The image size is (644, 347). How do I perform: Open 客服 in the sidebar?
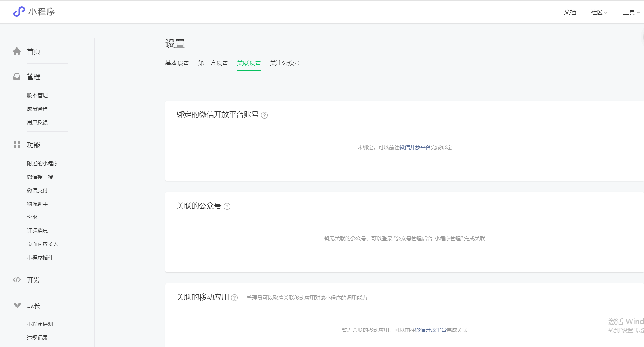(x=32, y=217)
